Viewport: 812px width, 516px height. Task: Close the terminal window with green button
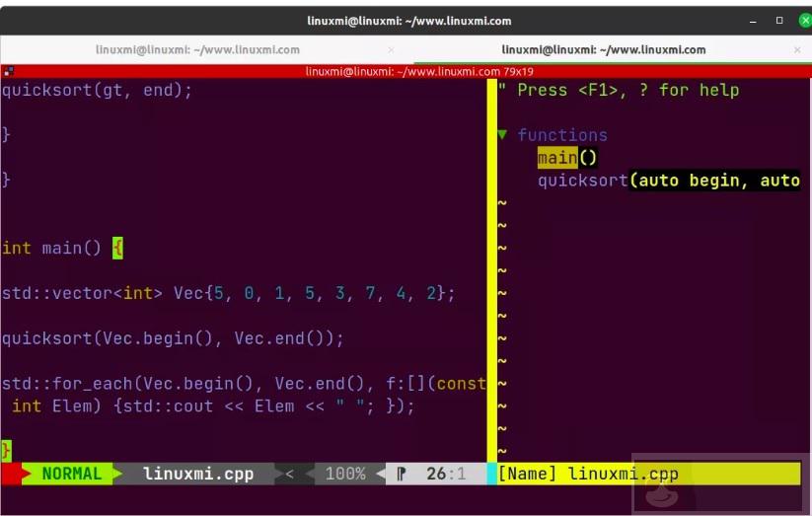(x=805, y=21)
